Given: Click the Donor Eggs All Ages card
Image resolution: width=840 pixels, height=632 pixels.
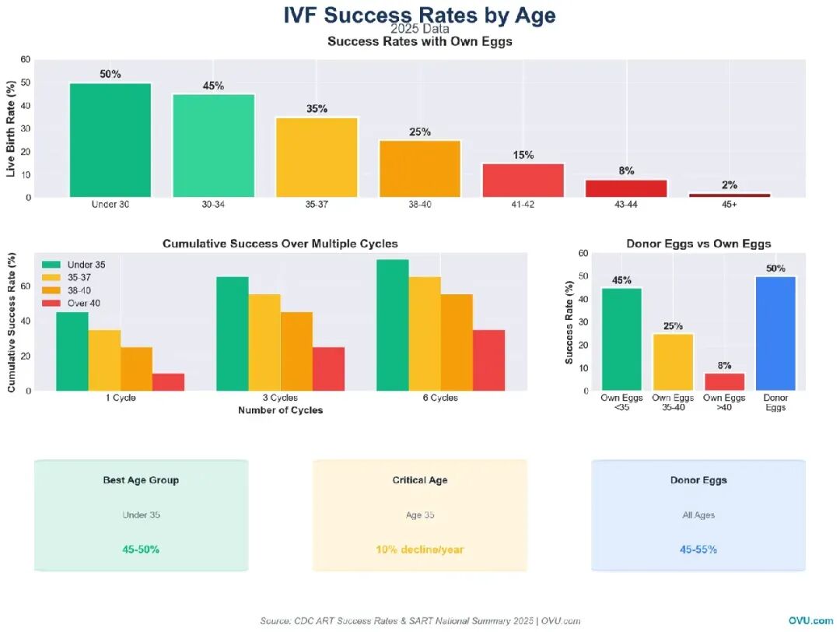Looking at the screenshot, I should point(698,515).
